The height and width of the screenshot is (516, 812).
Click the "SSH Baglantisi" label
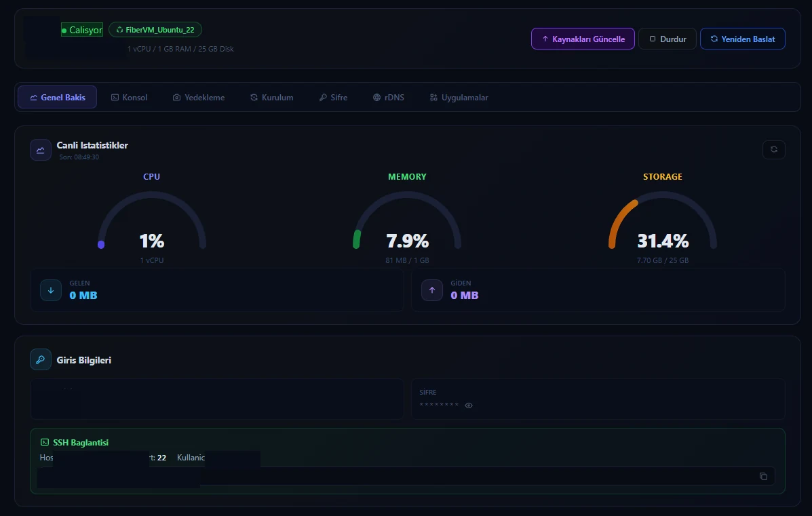(x=81, y=443)
